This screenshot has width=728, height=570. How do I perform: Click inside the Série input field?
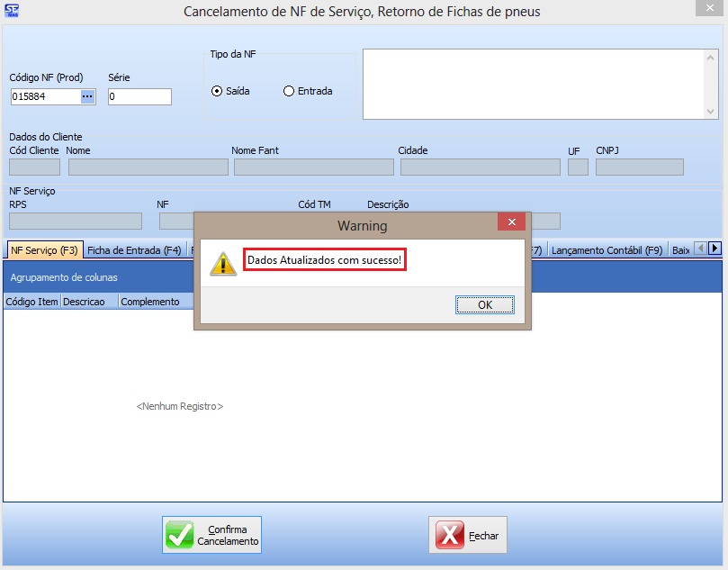tap(139, 96)
